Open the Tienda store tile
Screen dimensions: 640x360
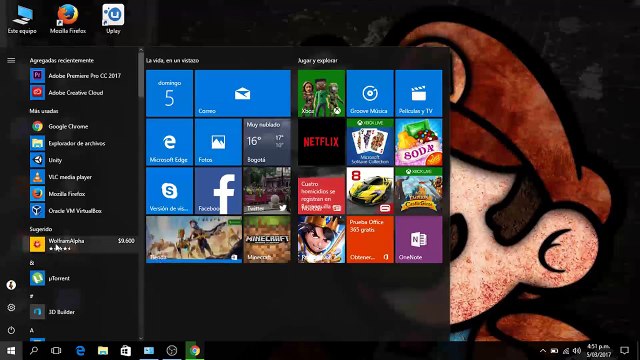point(194,240)
